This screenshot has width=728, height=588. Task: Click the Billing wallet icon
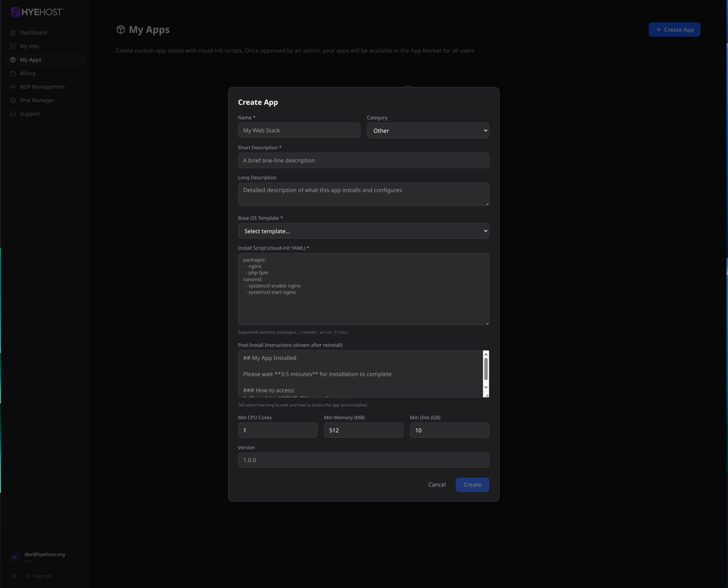click(x=13, y=73)
